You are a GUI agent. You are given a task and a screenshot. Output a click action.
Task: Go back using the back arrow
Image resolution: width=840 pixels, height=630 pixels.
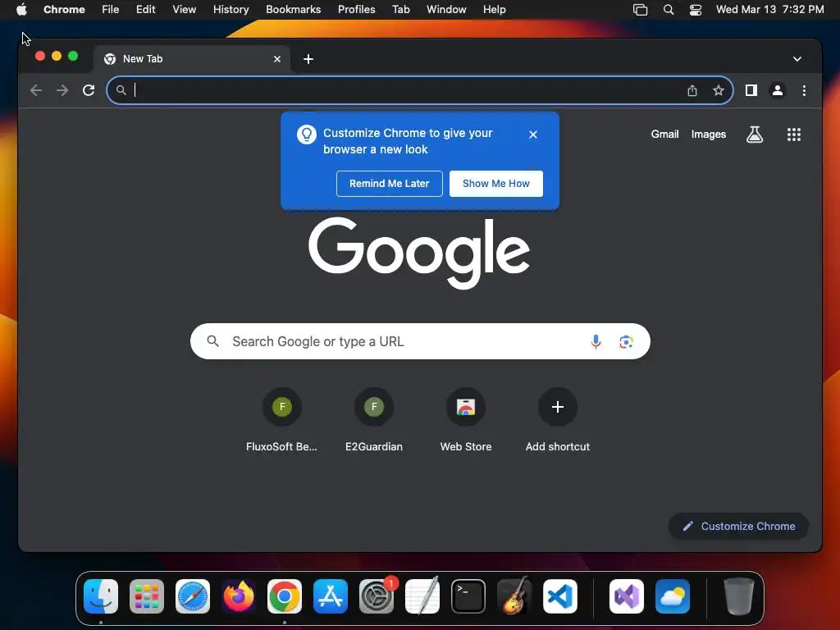(36, 90)
